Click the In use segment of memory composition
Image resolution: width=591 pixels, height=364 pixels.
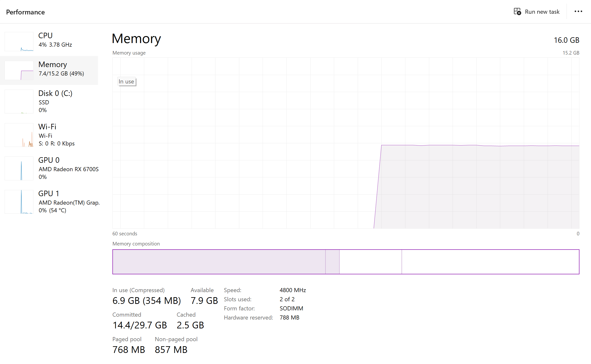coord(219,262)
